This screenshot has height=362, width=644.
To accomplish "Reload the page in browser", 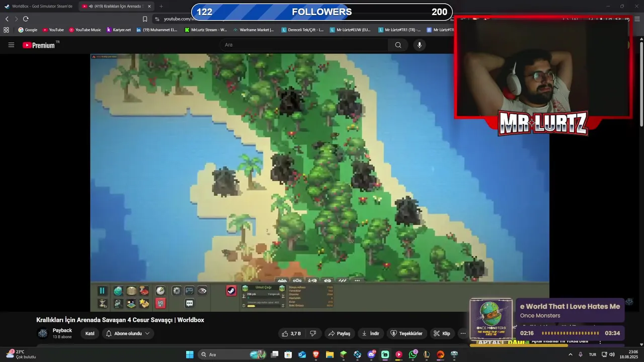I will pyautogui.click(x=26, y=19).
